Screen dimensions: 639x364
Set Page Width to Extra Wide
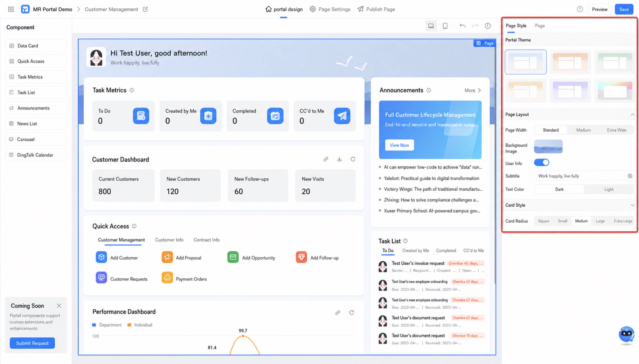[617, 130]
